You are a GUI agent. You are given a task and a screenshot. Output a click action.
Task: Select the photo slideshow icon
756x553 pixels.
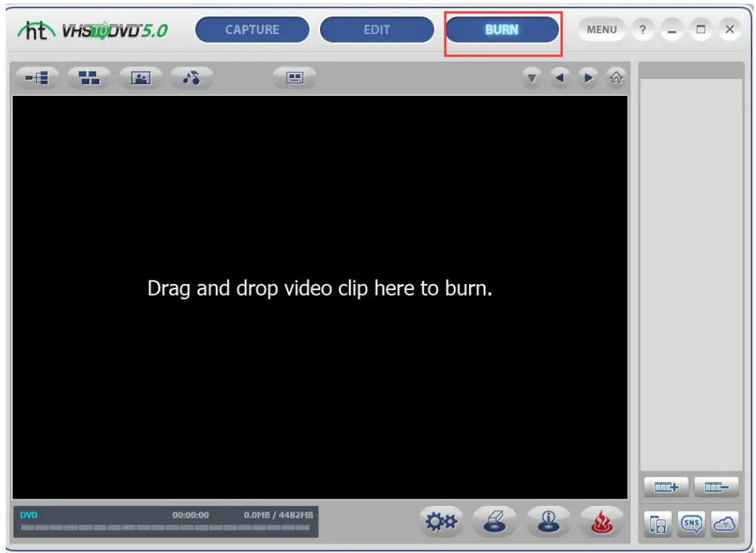click(x=142, y=78)
